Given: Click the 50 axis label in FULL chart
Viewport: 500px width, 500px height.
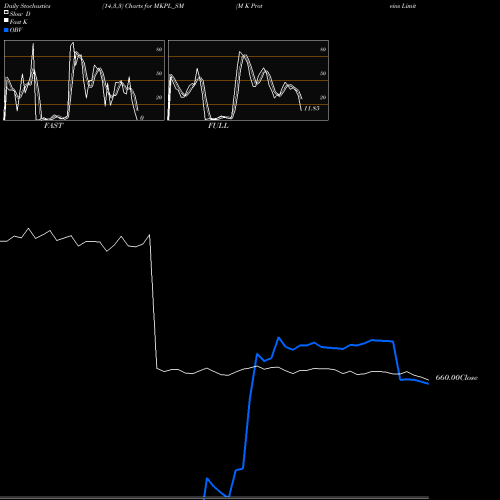Looking at the screenshot, I should click(323, 73).
